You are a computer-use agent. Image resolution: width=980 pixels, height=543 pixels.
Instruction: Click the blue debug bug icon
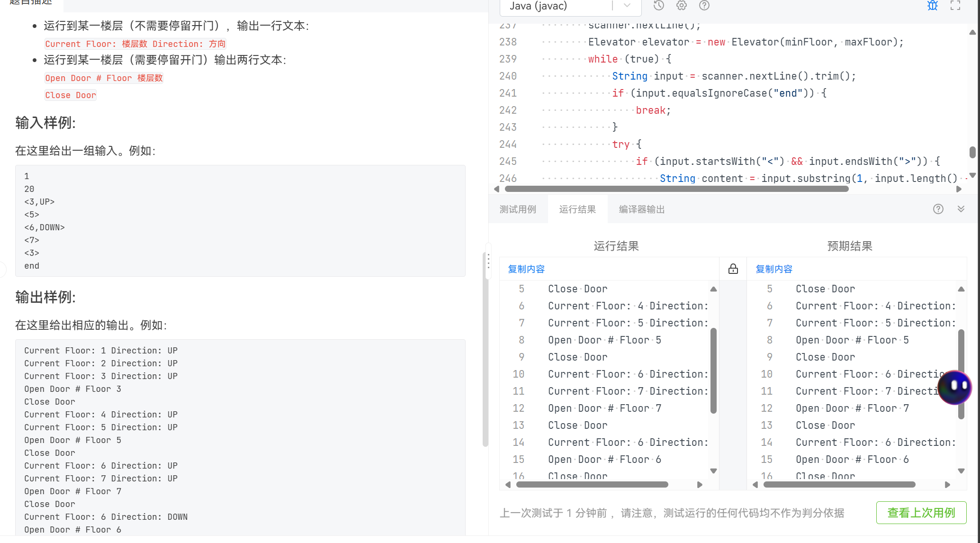932,6
